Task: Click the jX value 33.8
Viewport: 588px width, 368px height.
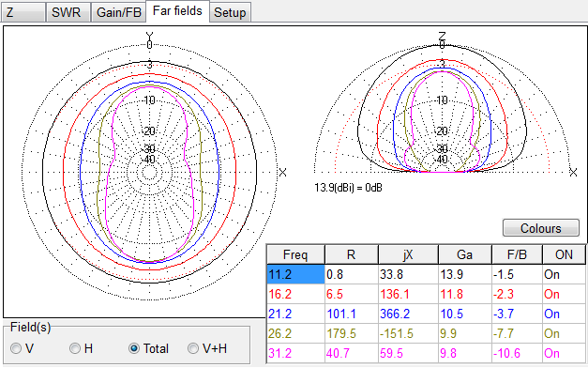Action: tap(408, 274)
